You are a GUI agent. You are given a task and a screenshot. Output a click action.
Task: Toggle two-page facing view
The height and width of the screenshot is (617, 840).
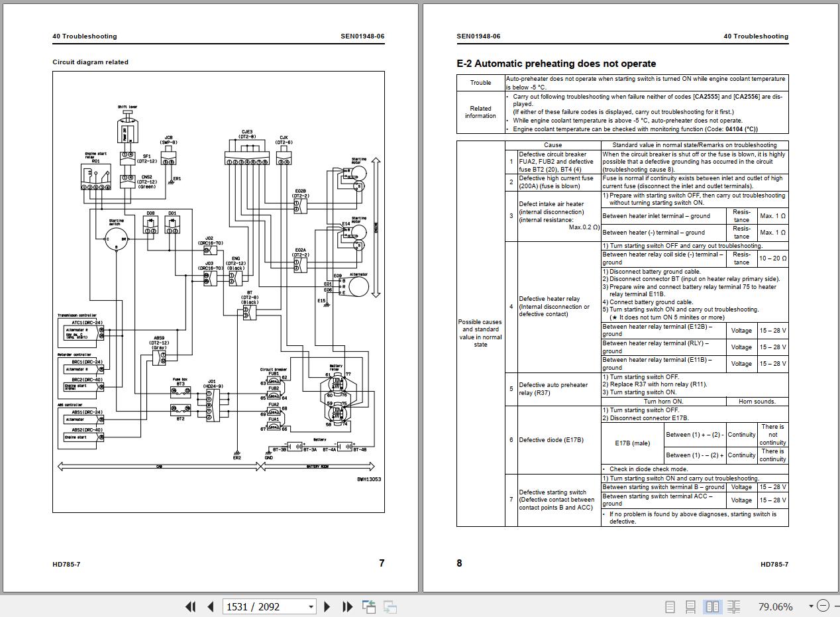pos(712,606)
